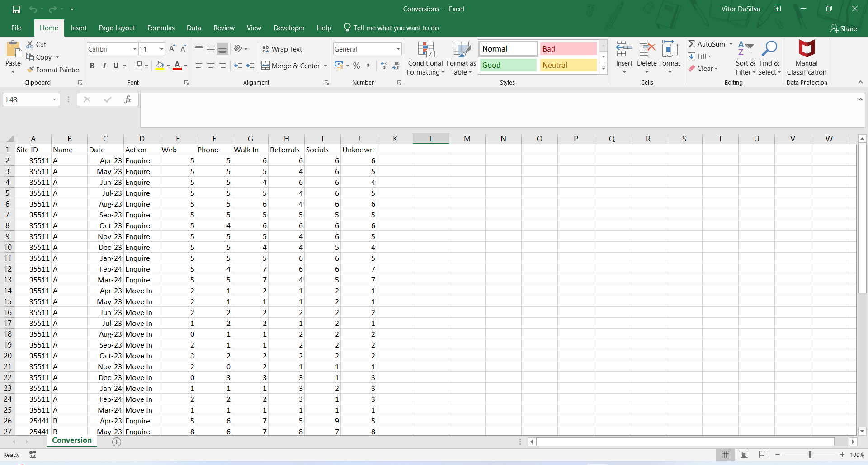Toggle Wrap Text

[x=282, y=49]
